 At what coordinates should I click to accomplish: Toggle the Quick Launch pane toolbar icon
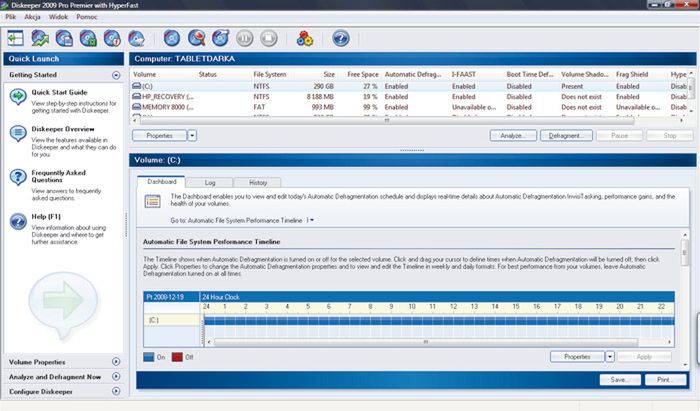pos(16,38)
